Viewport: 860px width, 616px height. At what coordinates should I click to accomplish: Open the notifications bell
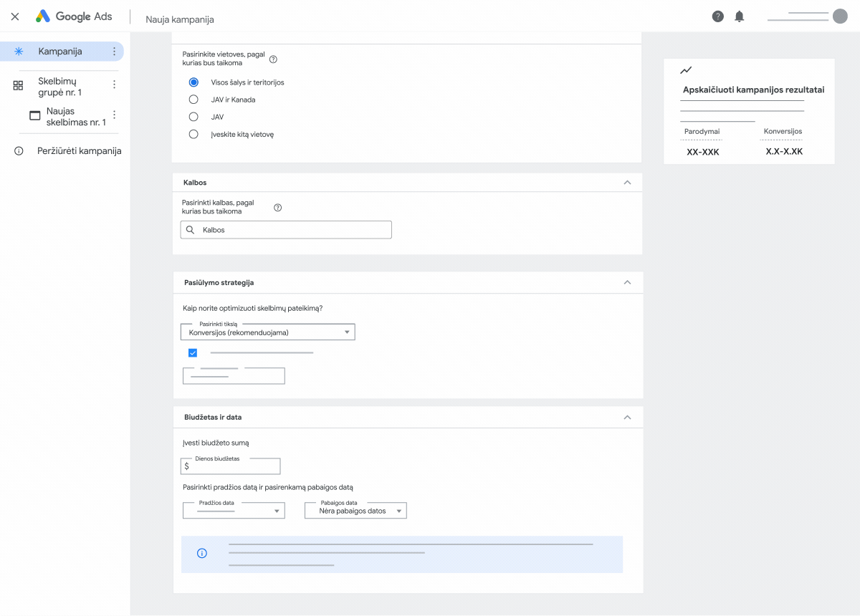pyautogui.click(x=740, y=16)
